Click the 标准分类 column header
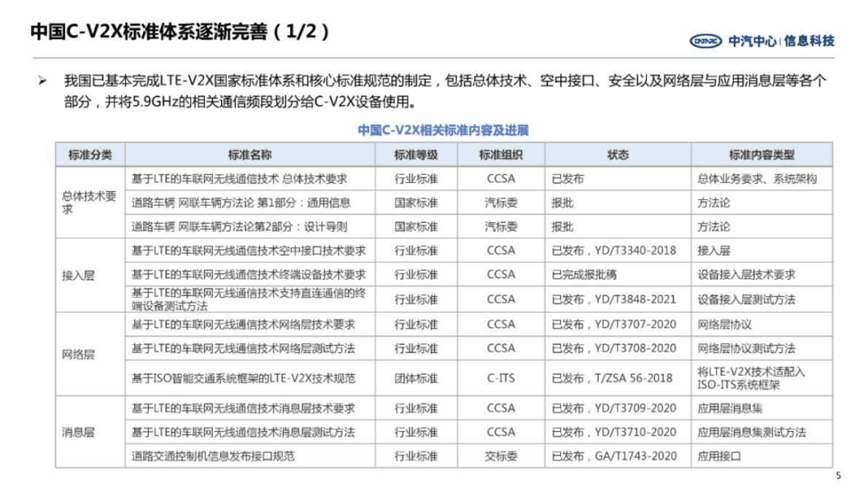This screenshot has height=488, width=868. (x=90, y=154)
